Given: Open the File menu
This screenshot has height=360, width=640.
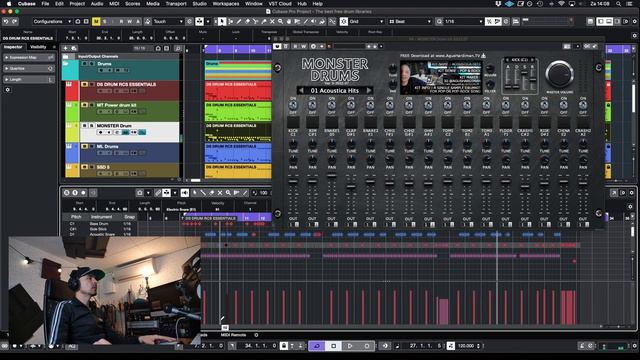Looking at the screenshot, I should pyautogui.click(x=45, y=4).
